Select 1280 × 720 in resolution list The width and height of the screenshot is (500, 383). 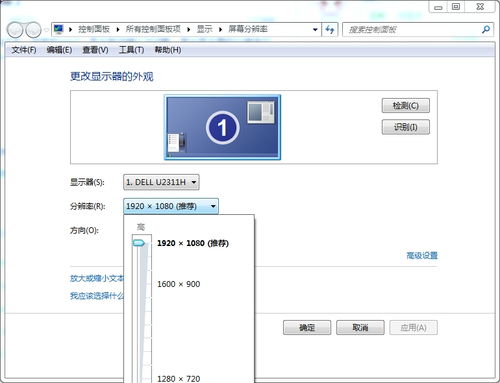[x=179, y=379]
